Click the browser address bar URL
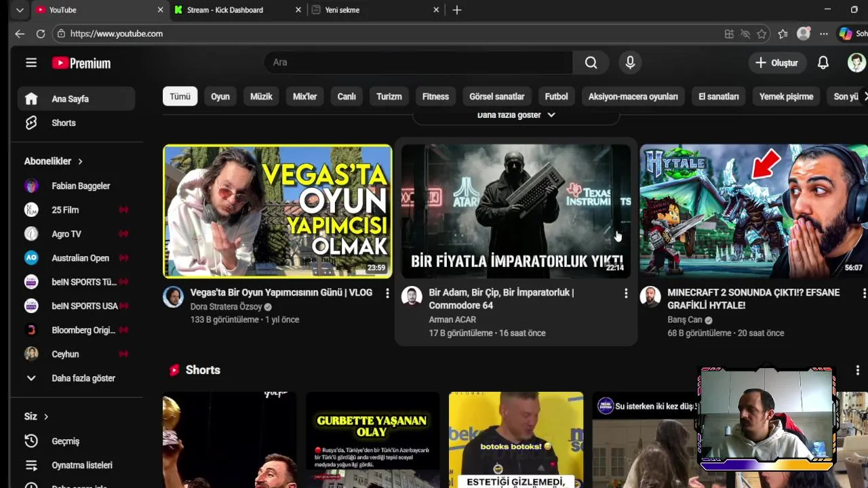Screen dimensions: 868x488 tap(116, 34)
